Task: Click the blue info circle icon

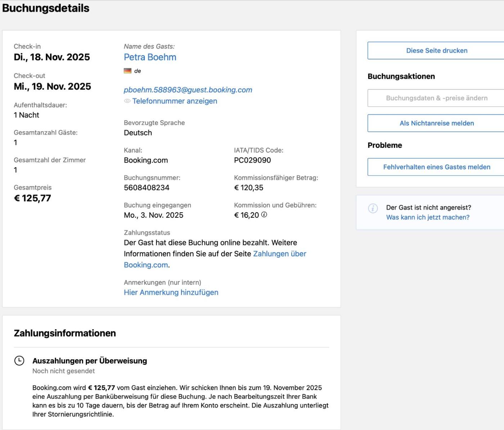Action: [x=373, y=208]
